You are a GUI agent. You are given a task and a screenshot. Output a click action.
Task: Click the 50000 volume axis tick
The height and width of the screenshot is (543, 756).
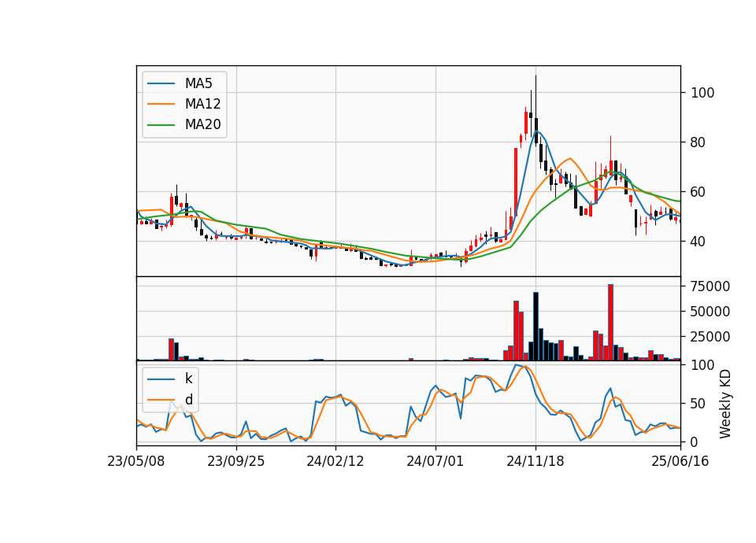[710, 312]
